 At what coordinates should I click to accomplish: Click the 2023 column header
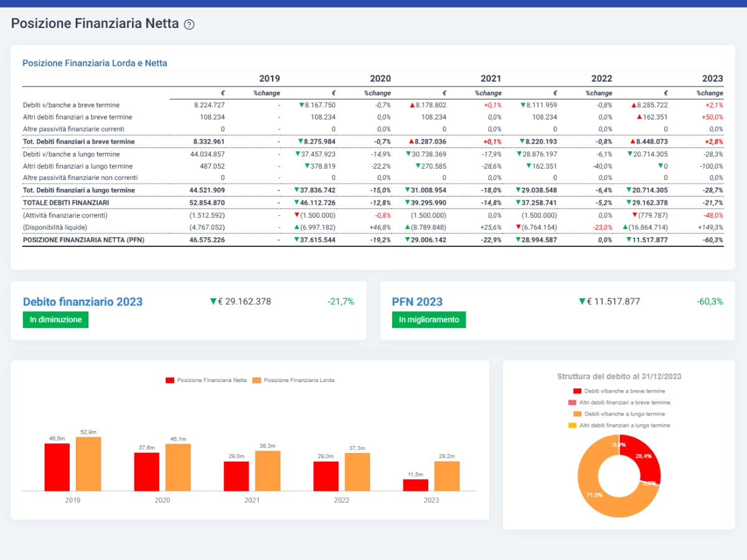pos(713,78)
